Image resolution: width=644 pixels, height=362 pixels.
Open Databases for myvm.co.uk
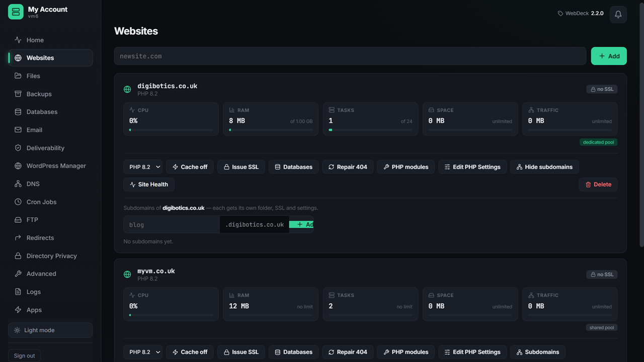point(293,352)
